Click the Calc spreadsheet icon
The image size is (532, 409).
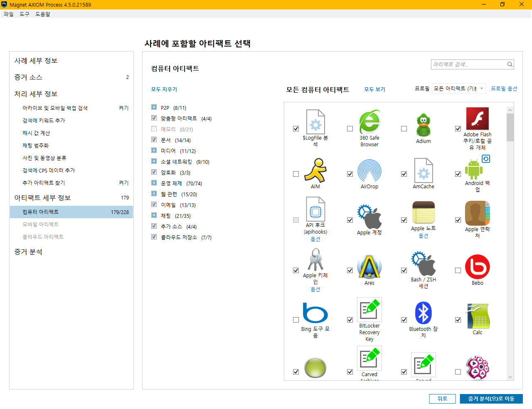(x=478, y=316)
